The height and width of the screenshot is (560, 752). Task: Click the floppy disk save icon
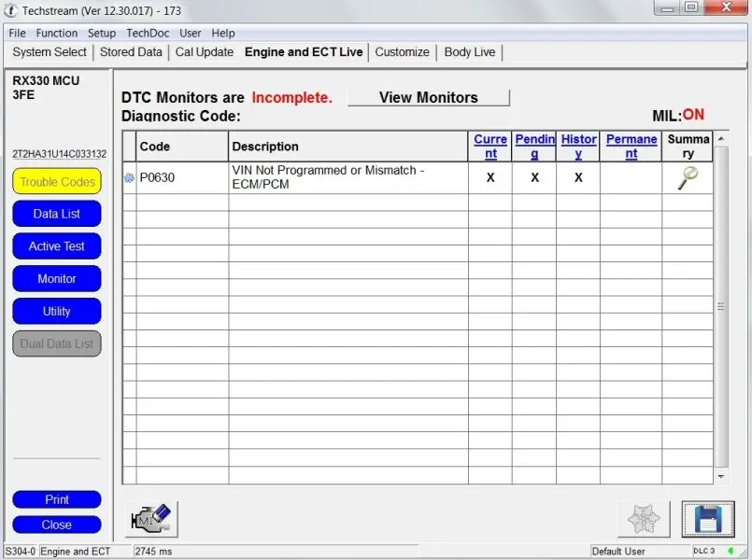tap(708, 519)
